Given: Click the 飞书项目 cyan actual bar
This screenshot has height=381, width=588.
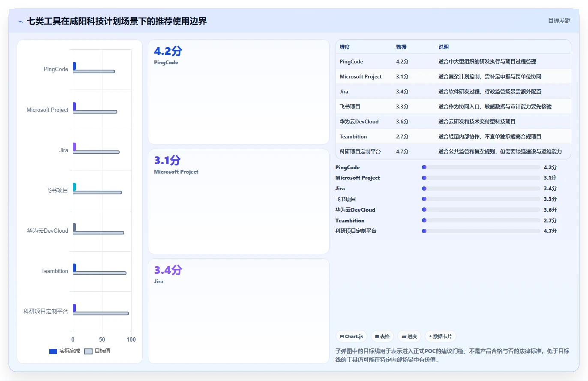Looking at the screenshot, I should (x=74, y=187).
